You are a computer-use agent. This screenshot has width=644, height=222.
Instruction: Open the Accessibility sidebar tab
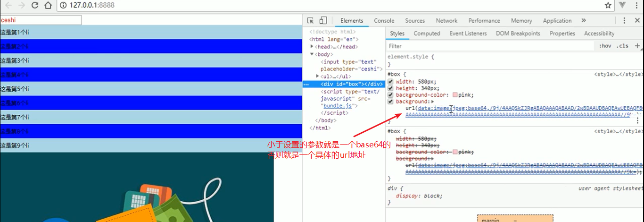pos(599,34)
